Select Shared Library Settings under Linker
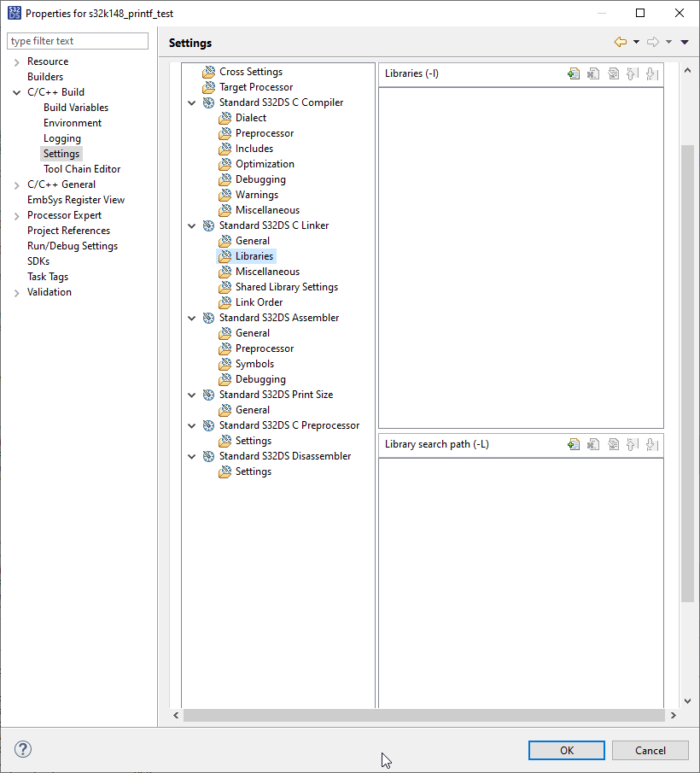Viewport: 700px width, 773px height. point(287,287)
